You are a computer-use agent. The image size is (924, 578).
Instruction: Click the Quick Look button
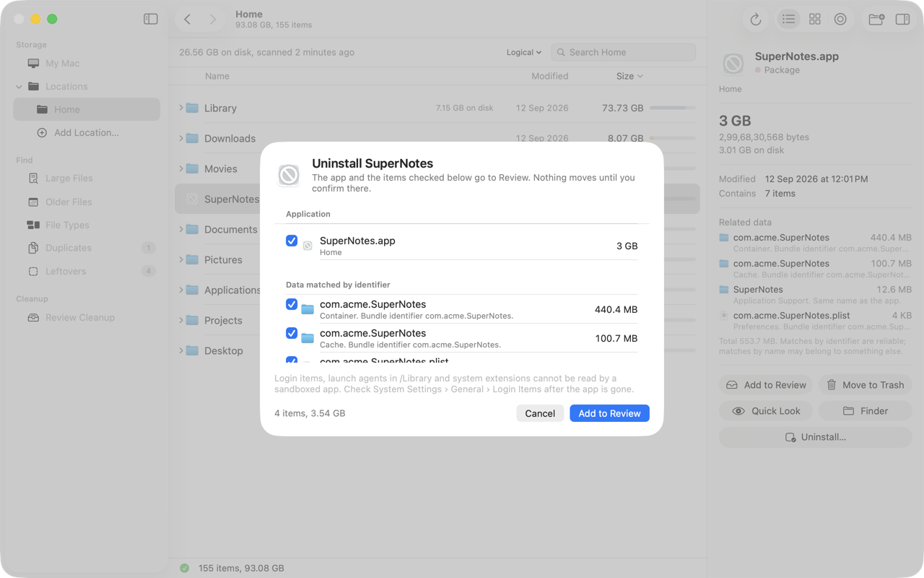click(766, 411)
